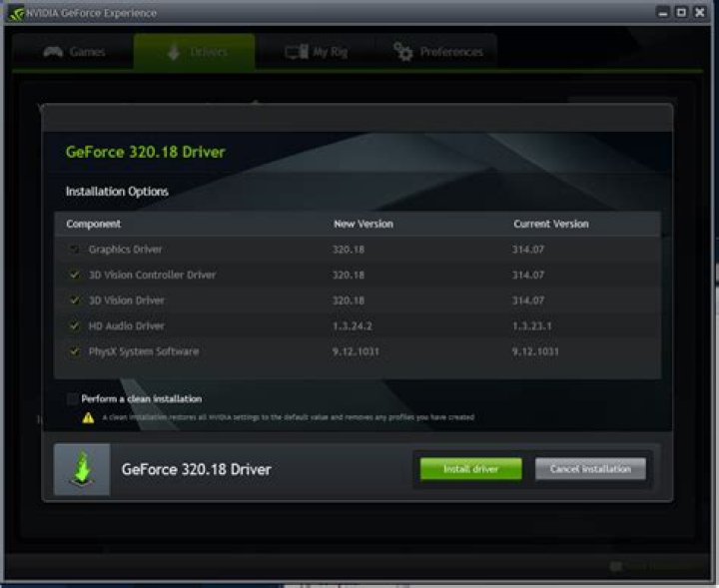
Task: Click the Cancel installation button
Action: tap(590, 469)
